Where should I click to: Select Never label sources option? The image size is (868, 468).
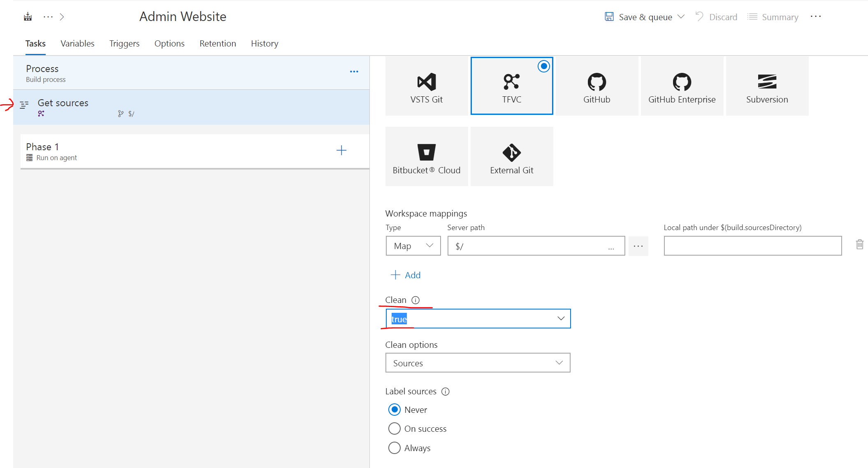[x=394, y=410]
